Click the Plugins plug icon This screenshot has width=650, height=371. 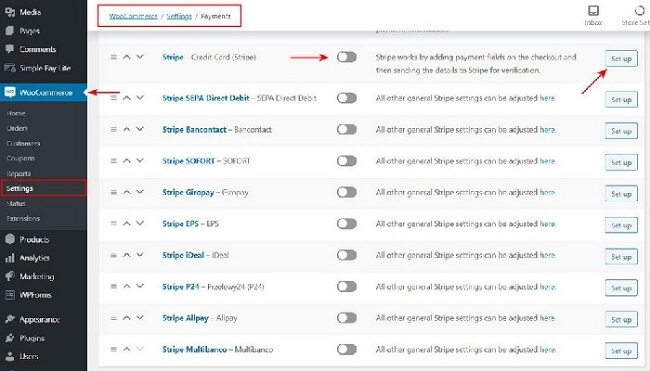coord(10,338)
